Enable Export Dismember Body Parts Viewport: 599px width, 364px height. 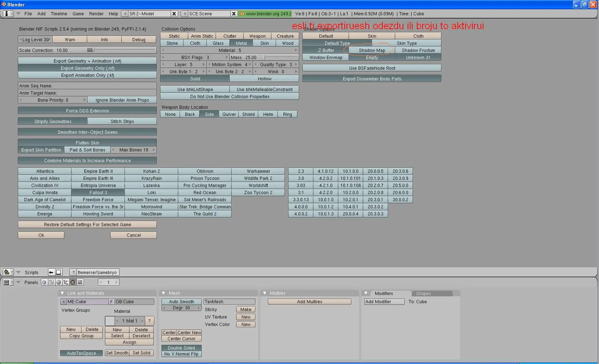(x=372, y=79)
